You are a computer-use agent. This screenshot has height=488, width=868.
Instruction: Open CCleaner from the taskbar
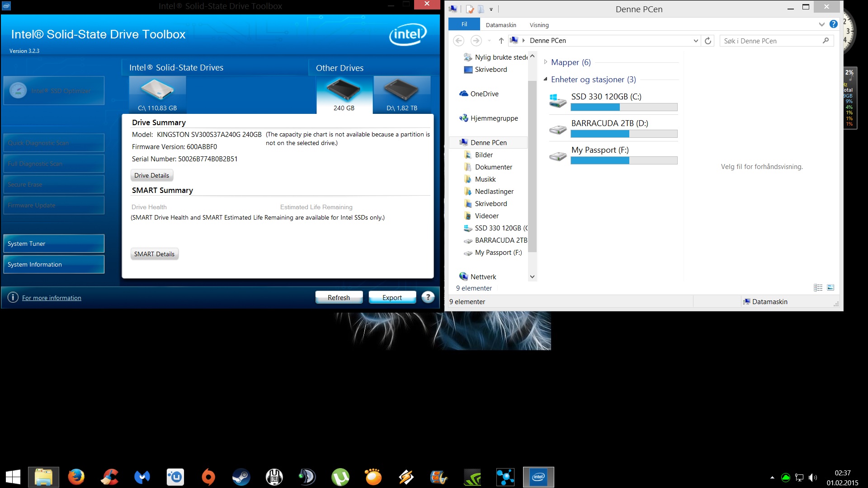click(x=110, y=477)
